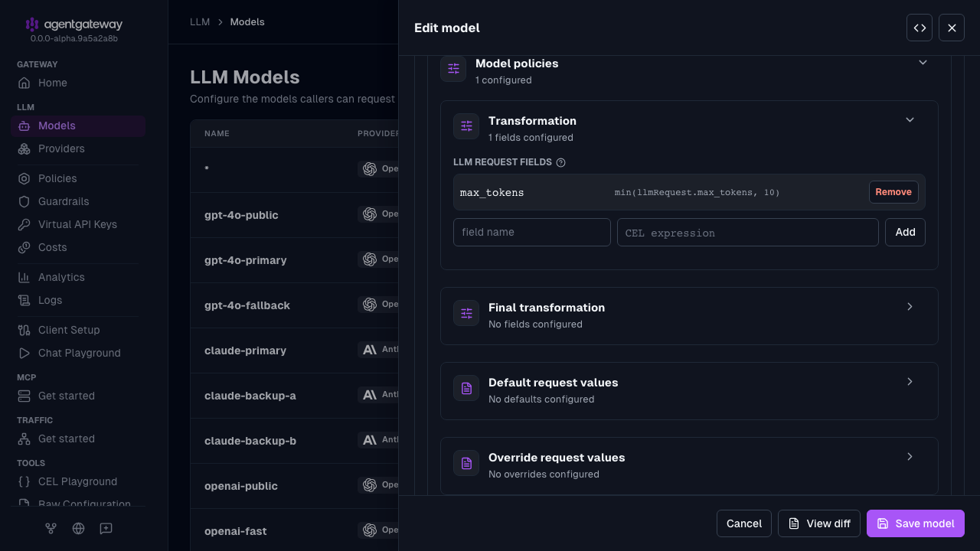Open View diff
Image resolution: width=980 pixels, height=551 pixels.
click(x=819, y=523)
